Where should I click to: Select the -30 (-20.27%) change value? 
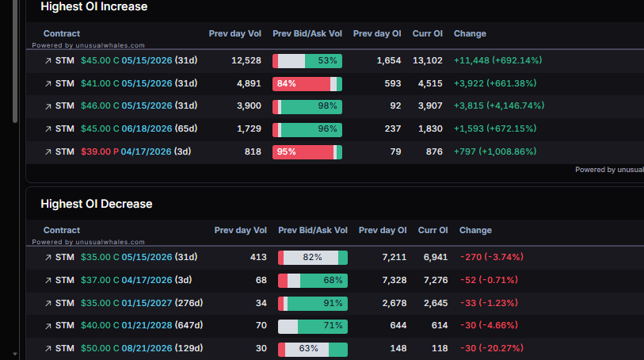(492, 348)
